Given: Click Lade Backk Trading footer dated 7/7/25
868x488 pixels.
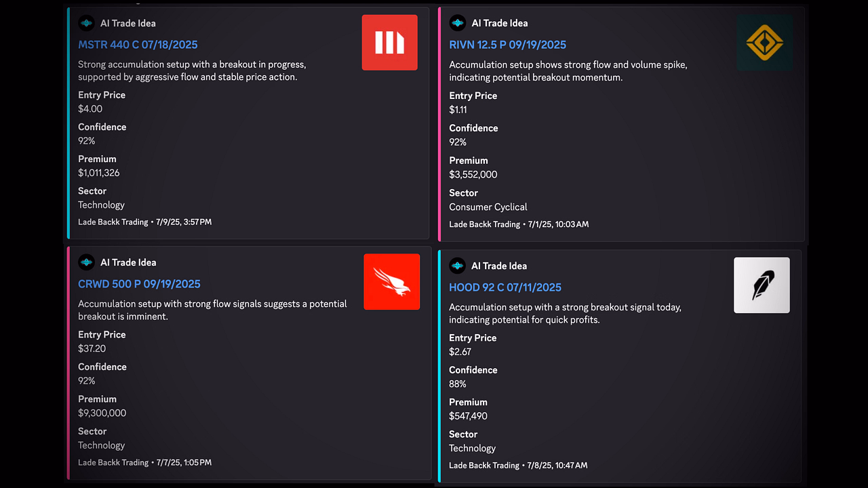Looking at the screenshot, I should click(145, 462).
